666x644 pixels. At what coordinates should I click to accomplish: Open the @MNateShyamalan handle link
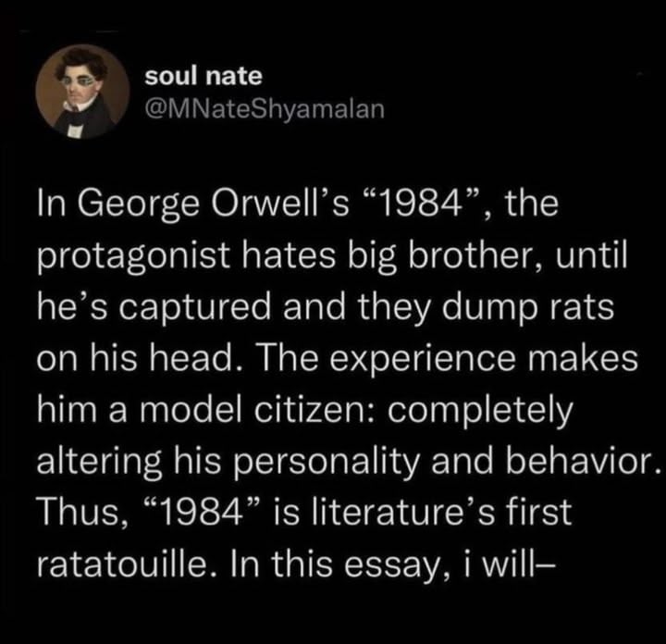pos(263,110)
